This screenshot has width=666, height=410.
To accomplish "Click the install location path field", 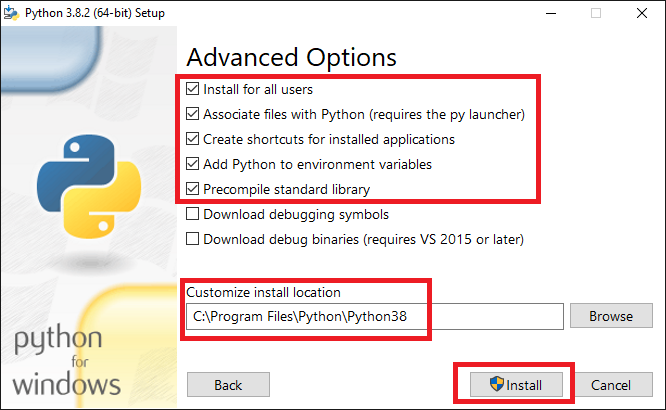I will 375,317.
